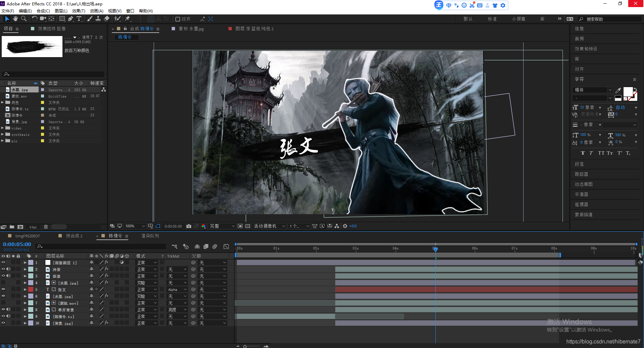Open the 100% magnification dropdown
Image resolution: width=644 pixels, height=348 pixels.
click(x=135, y=226)
